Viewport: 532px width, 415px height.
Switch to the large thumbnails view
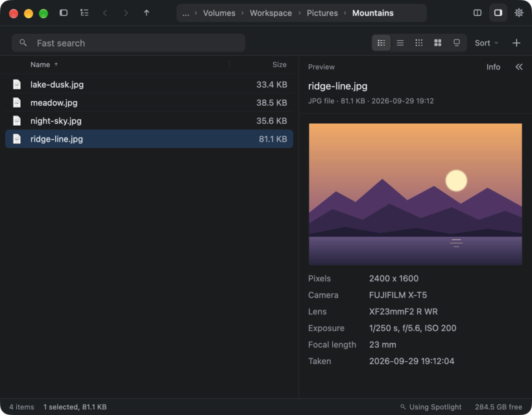click(x=438, y=43)
